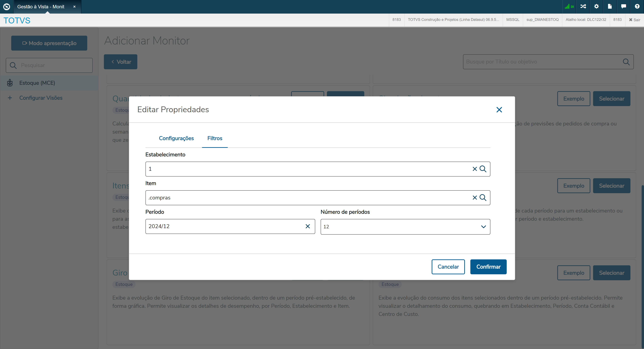
Task: Close the Gestão à Vista tab
Action: 74,7
